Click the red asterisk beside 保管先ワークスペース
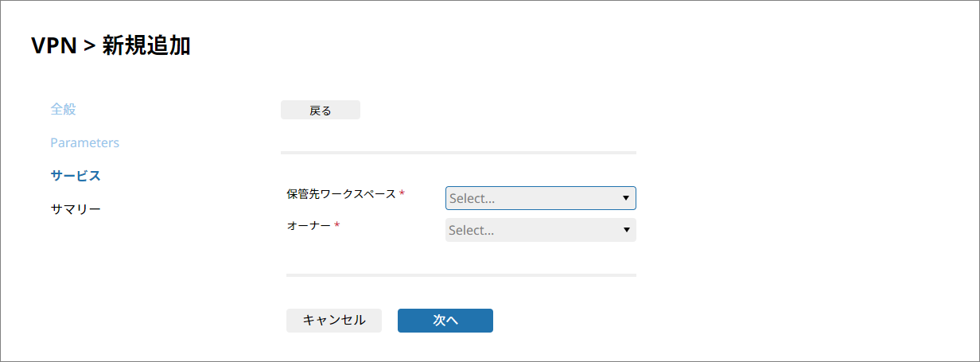This screenshot has width=980, height=362. [402, 194]
